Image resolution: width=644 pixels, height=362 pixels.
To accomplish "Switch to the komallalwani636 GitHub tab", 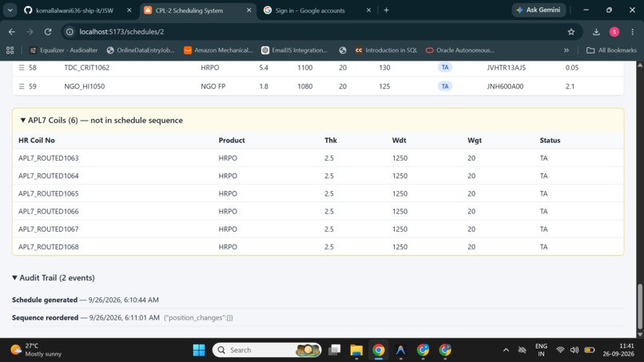I will tap(75, 10).
